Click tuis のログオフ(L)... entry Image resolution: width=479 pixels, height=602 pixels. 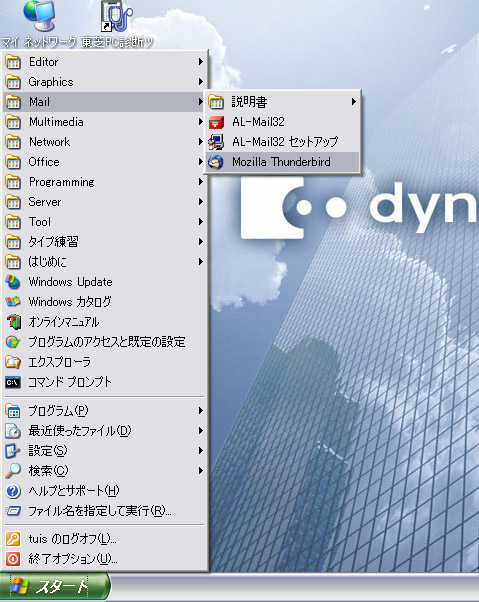tap(105, 539)
